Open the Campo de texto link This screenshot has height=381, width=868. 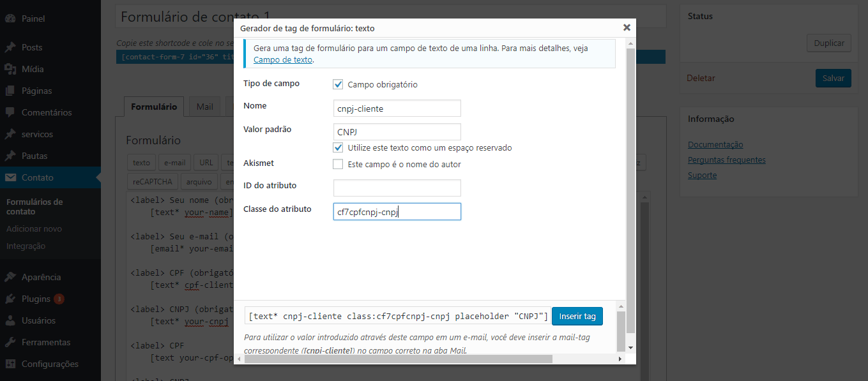click(283, 59)
